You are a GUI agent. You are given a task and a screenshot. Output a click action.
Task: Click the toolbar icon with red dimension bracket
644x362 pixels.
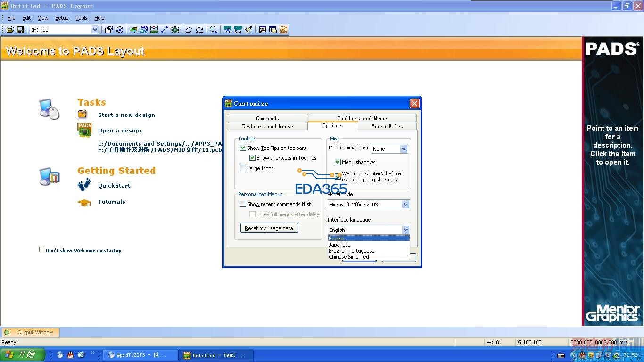pos(154,30)
